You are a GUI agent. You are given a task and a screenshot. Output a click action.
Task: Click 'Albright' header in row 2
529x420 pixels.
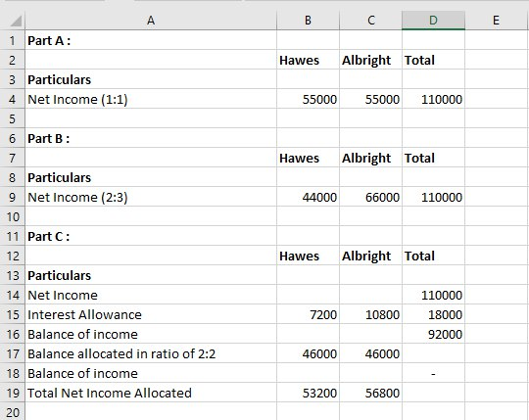tap(370, 60)
